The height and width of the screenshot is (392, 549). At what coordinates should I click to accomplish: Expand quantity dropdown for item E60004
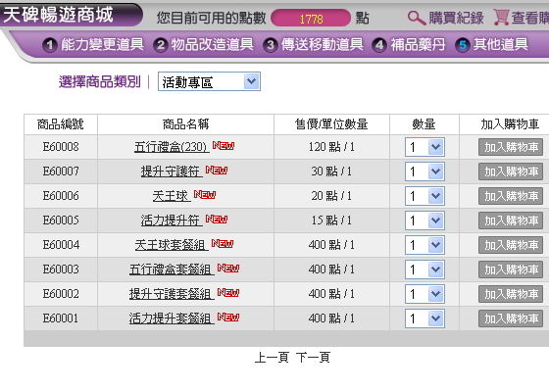424,245
